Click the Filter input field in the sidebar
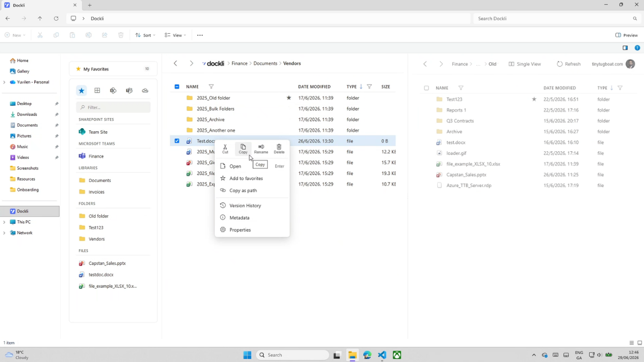 (x=113, y=107)
